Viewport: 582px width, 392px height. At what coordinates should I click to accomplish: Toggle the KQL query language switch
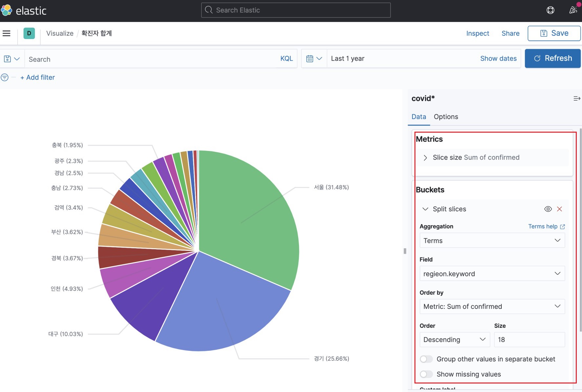[x=287, y=59]
